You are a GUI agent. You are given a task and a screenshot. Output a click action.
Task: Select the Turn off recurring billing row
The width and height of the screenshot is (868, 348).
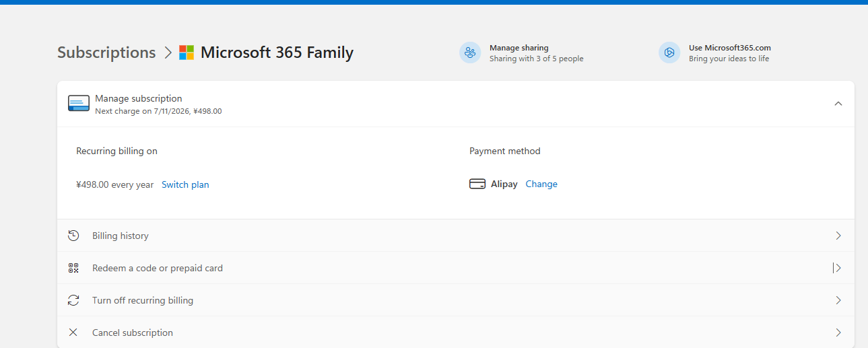[x=143, y=300]
